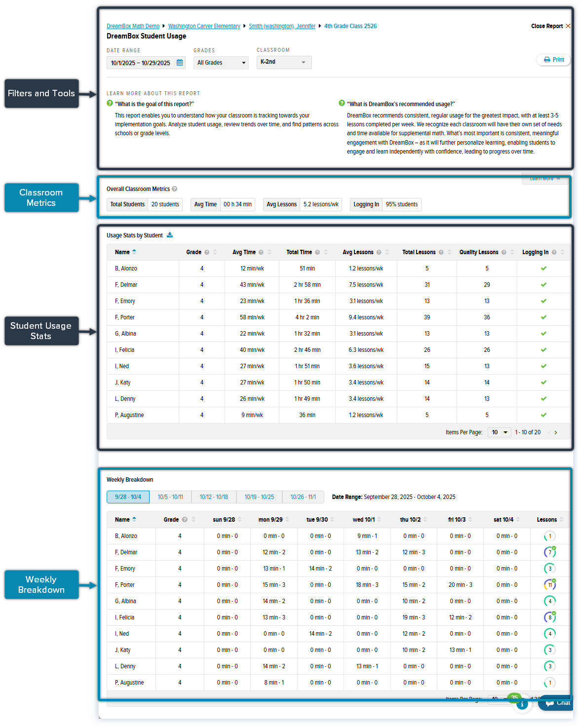Sort Usage Stats by Avg Time arrows
The width and height of the screenshot is (578, 728).
270,252
